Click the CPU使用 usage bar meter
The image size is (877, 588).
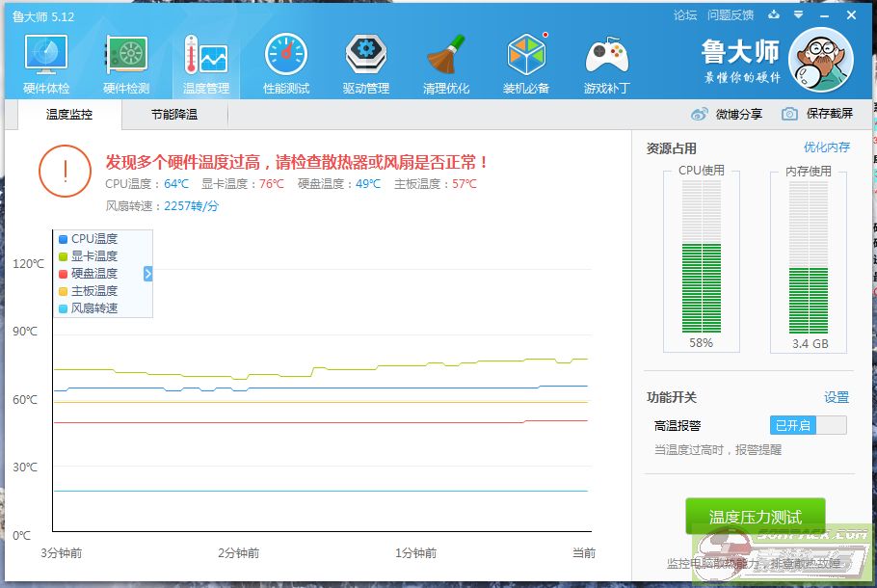coord(702,256)
